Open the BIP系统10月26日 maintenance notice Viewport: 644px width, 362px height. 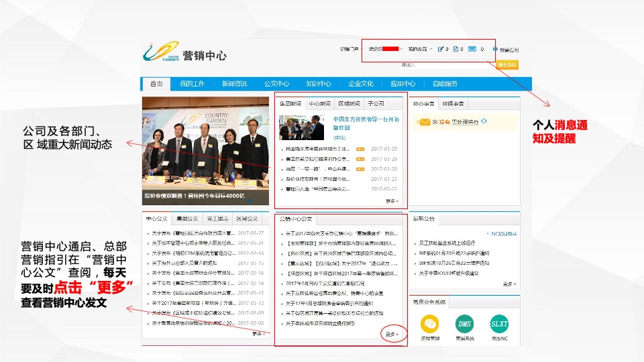pyautogui.click(x=454, y=263)
